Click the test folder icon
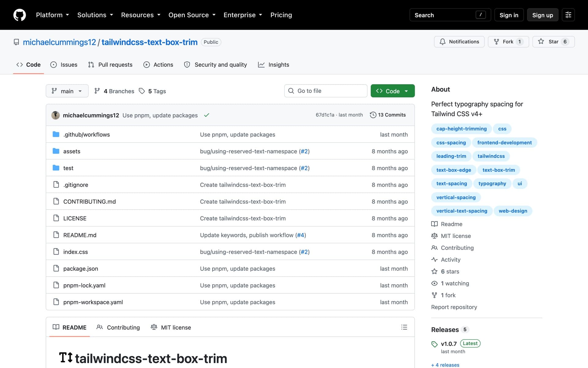 [x=56, y=168]
